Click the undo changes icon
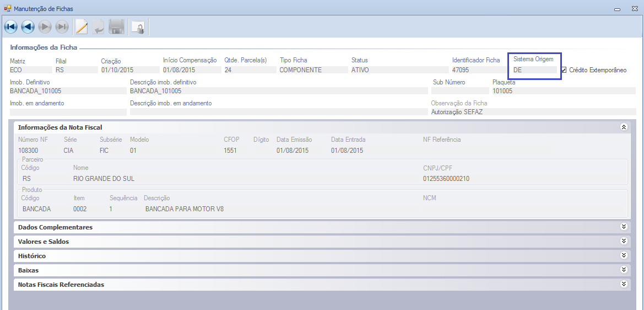The height and width of the screenshot is (310, 644). [x=99, y=26]
